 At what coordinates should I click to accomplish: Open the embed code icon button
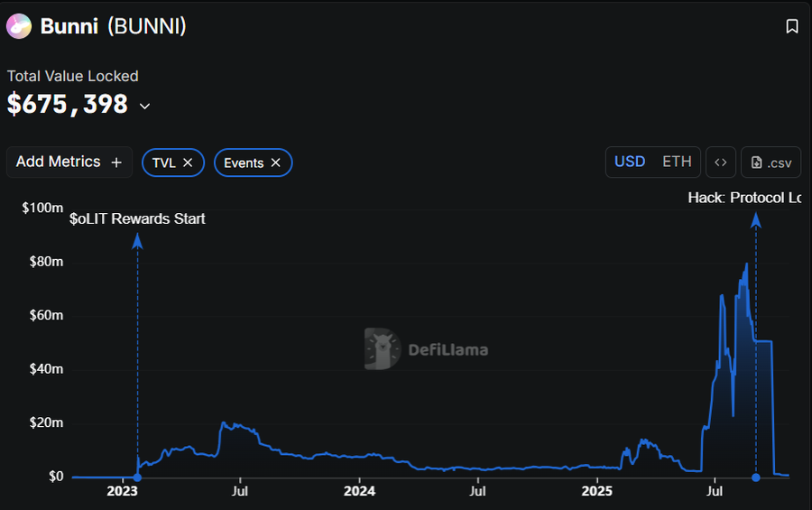click(x=720, y=162)
